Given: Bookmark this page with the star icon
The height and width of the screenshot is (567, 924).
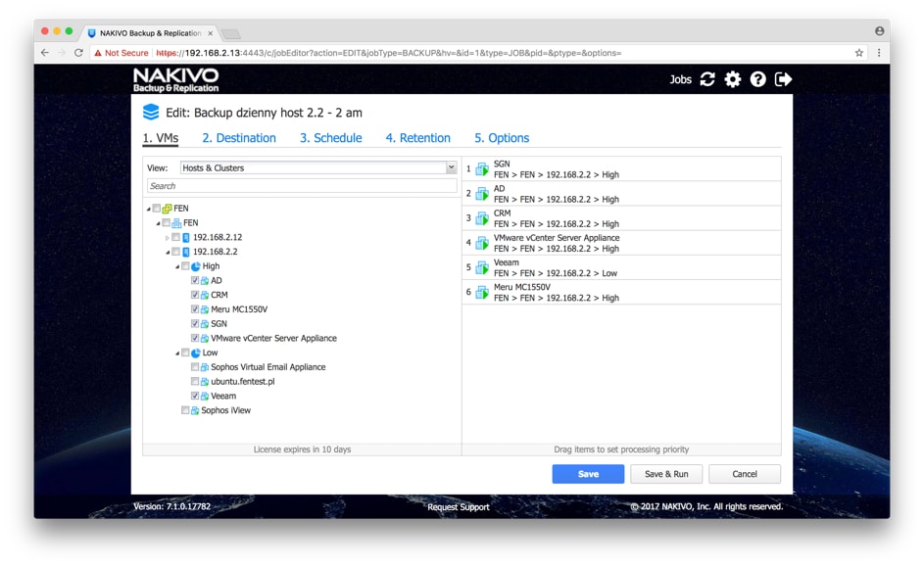Looking at the screenshot, I should 859,53.
